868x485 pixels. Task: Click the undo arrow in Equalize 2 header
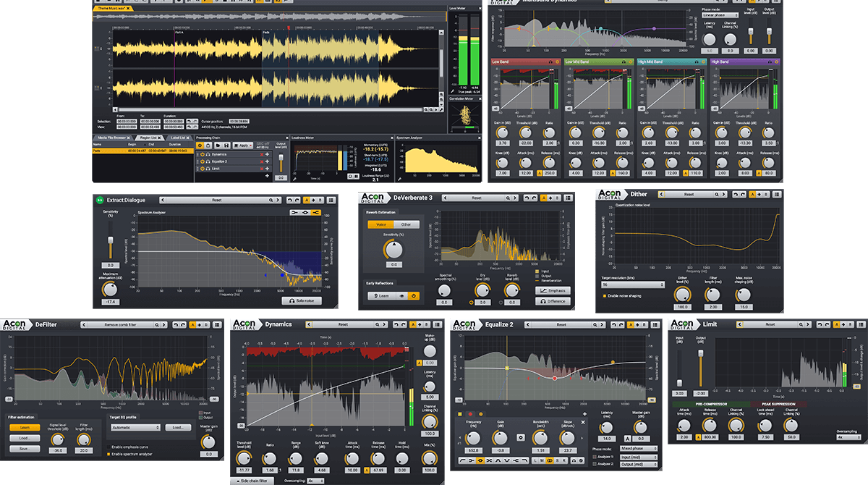616,325
